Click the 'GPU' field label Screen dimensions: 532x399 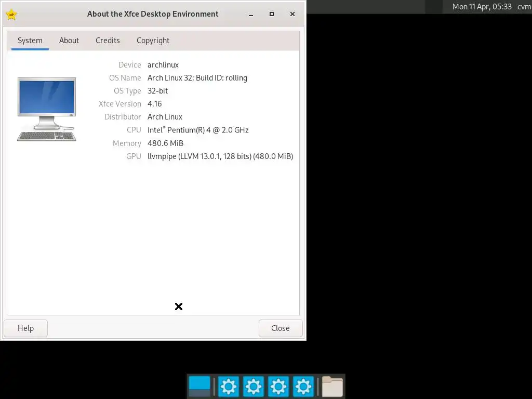click(x=134, y=156)
